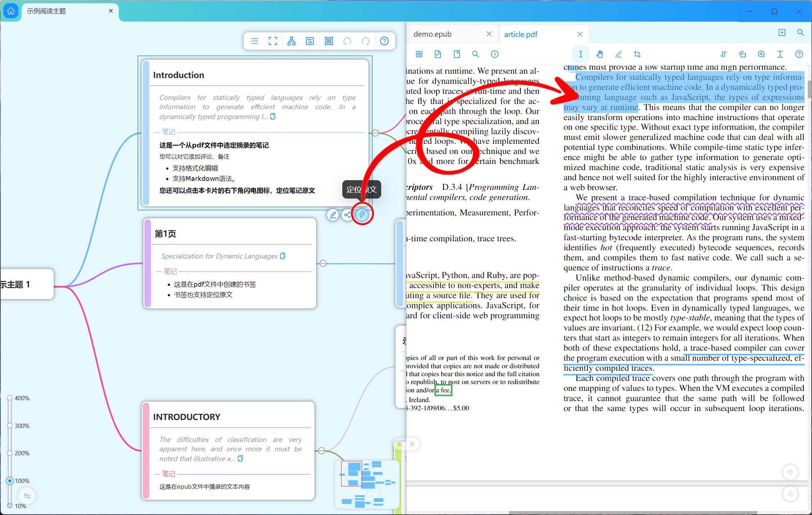This screenshot has width=812, height=515.
Task: Select the text cursor tool
Action: 580,54
